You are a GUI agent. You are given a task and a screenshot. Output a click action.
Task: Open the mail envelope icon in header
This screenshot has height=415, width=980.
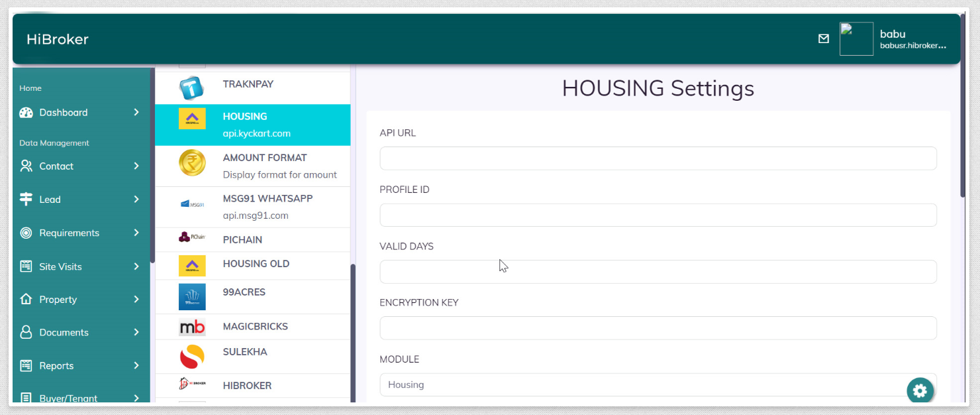pos(824,38)
